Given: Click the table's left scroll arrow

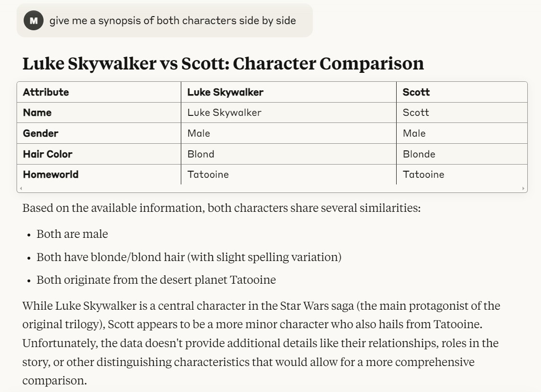Looking at the screenshot, I should click(21, 188).
